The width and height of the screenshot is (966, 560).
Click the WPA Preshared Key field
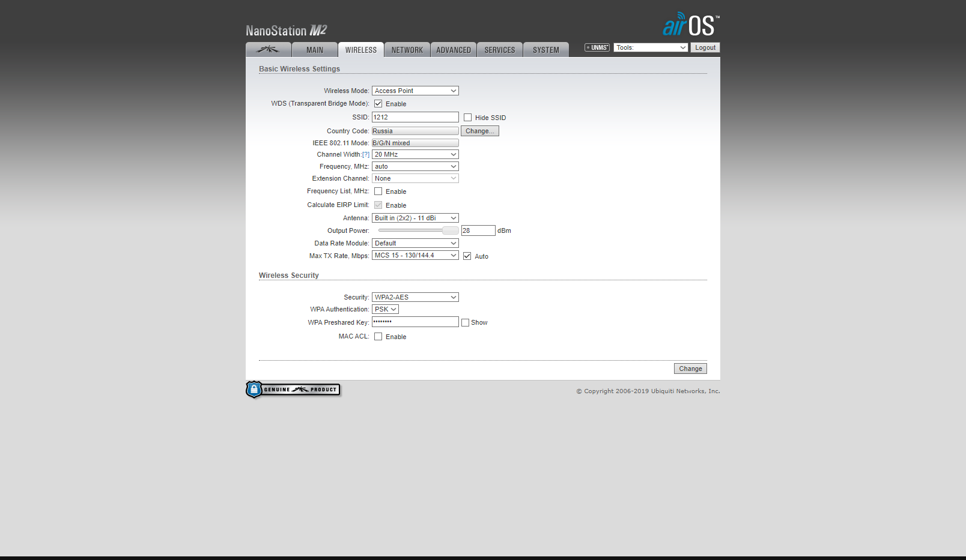point(415,322)
